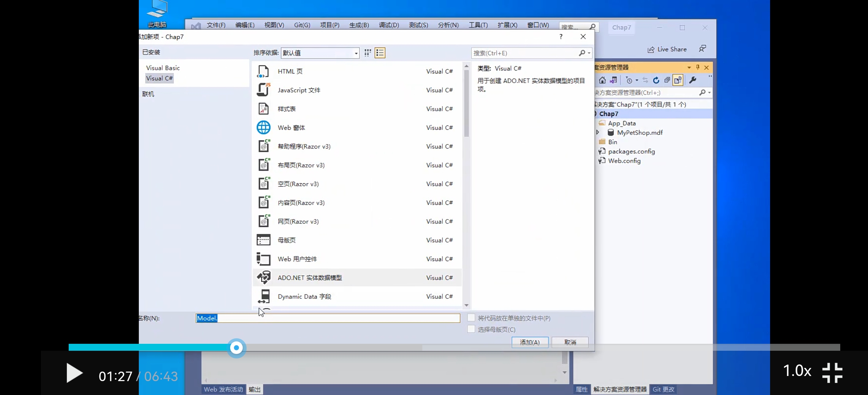
Task: Open properties wrench icon in Solution Explorer
Action: [693, 80]
